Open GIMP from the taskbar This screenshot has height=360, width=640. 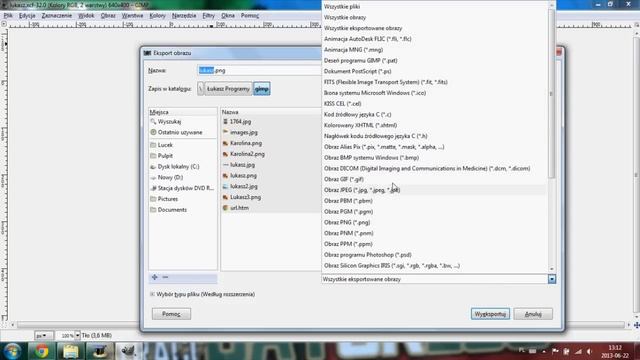click(x=128, y=351)
